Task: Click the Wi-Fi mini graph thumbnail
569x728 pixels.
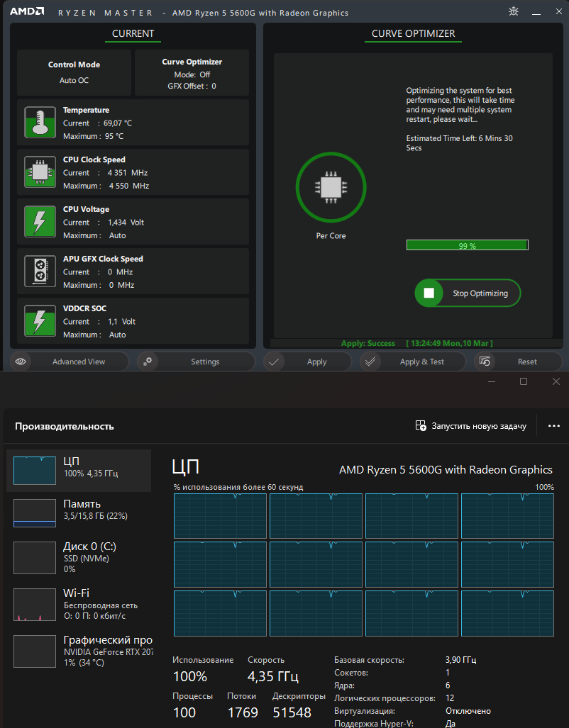Action: tap(35, 605)
